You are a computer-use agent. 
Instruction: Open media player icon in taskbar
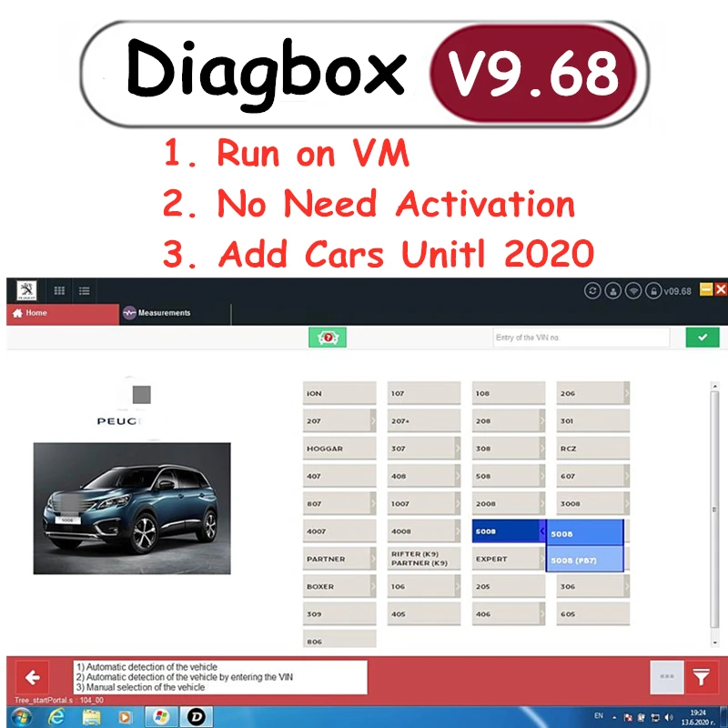tap(125, 717)
